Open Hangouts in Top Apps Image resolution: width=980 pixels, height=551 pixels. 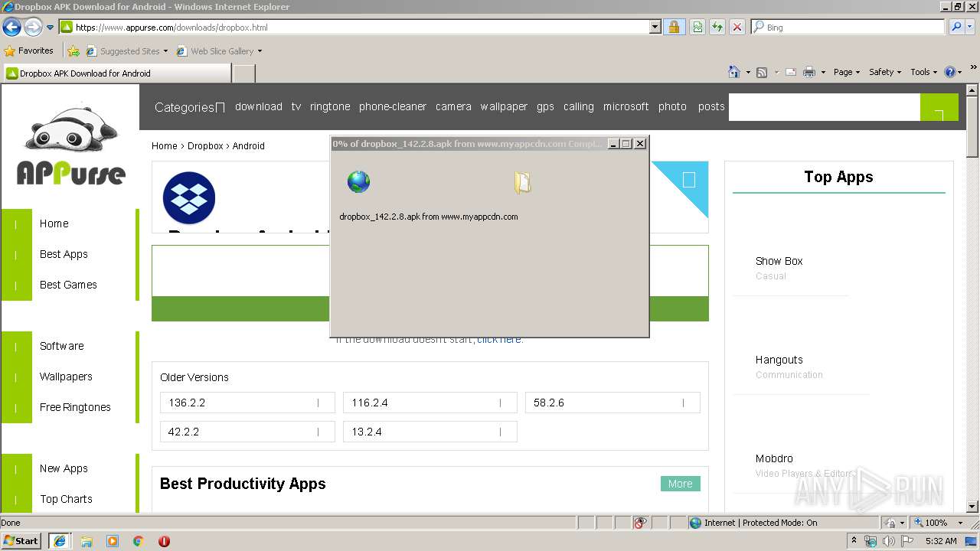[779, 360]
